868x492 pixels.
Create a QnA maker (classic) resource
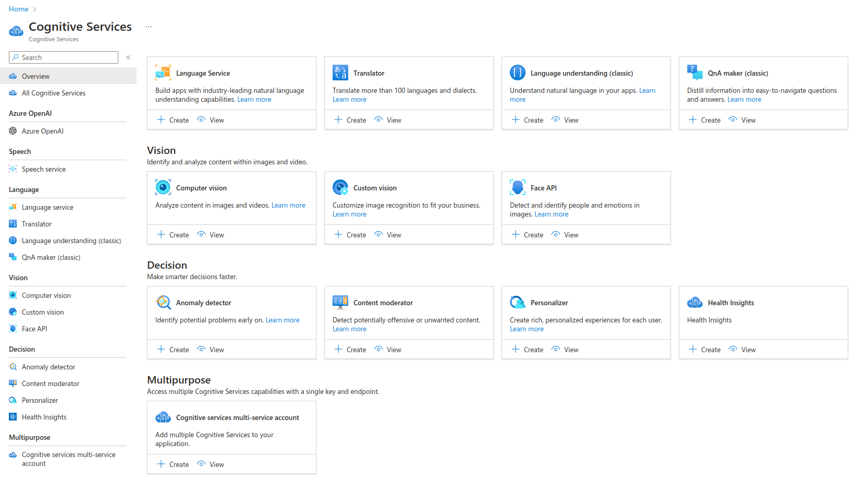tap(705, 120)
